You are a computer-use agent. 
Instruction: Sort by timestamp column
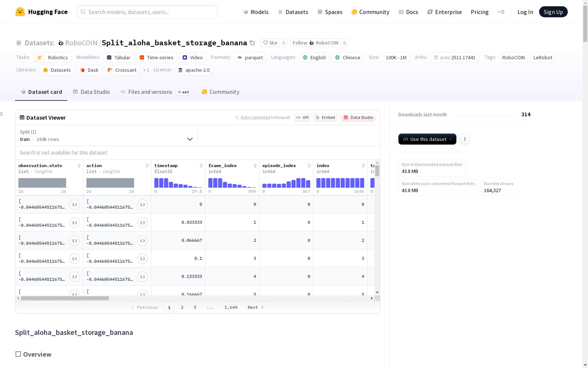(x=201, y=166)
